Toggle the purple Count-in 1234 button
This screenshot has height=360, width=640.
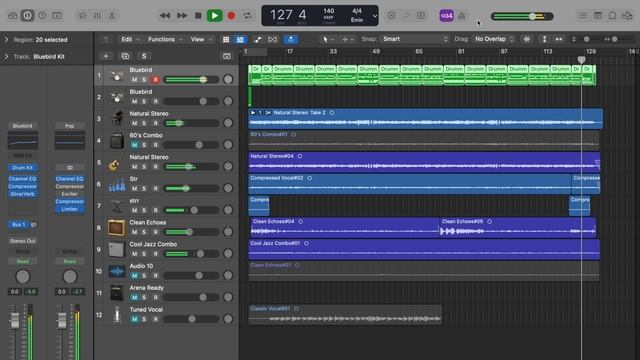point(446,16)
